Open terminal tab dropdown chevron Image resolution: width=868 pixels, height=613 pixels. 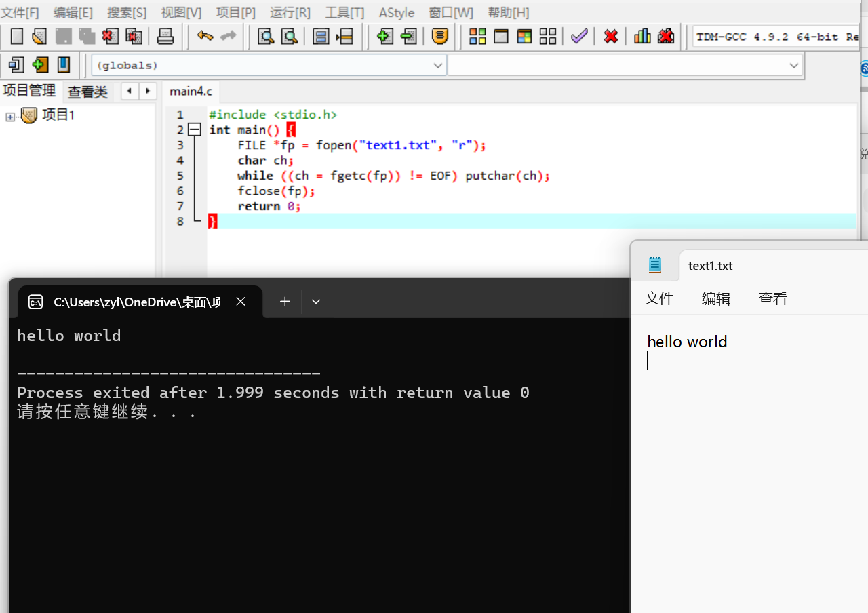click(316, 302)
